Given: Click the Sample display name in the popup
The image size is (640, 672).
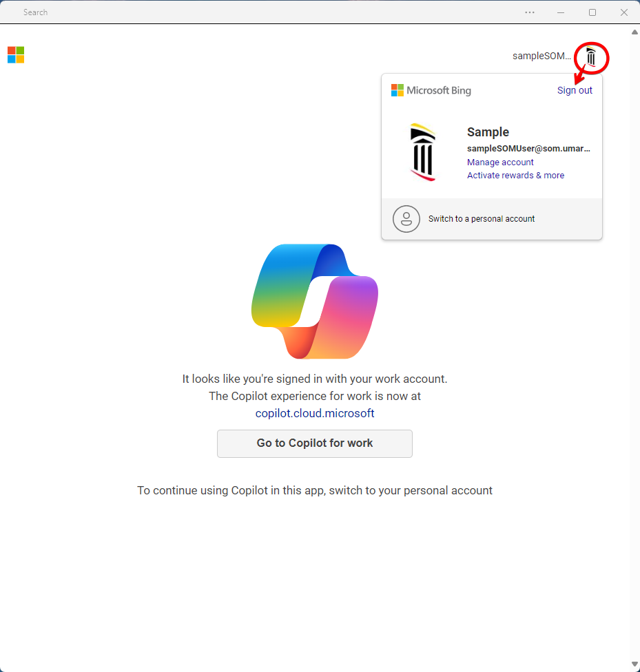Looking at the screenshot, I should (488, 132).
